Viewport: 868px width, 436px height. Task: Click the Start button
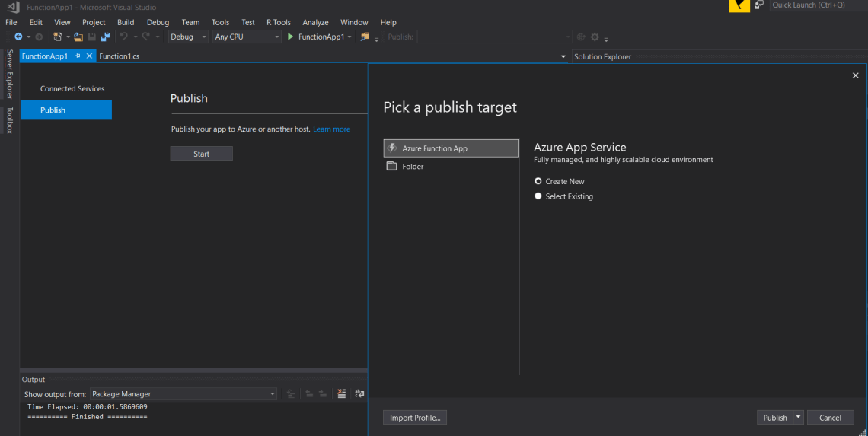click(202, 153)
